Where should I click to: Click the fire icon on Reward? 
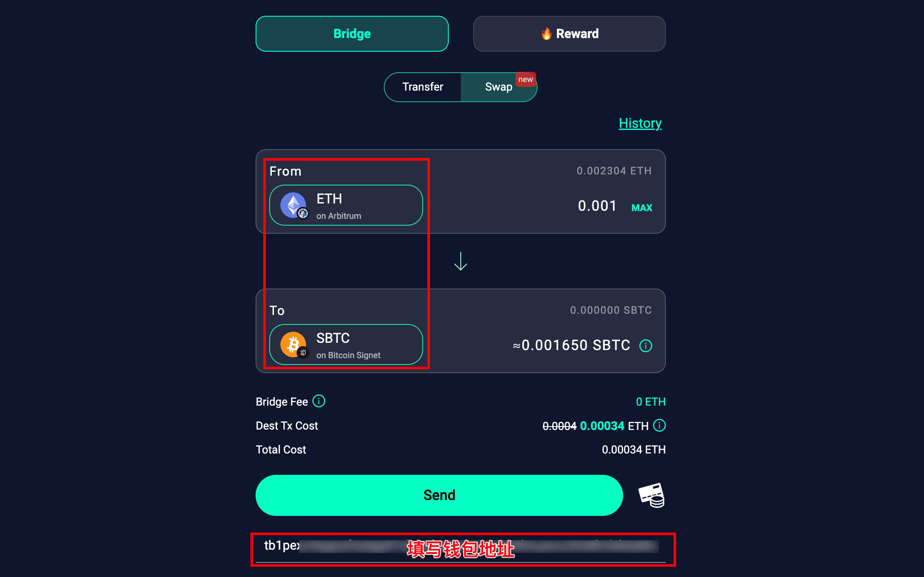tap(546, 33)
